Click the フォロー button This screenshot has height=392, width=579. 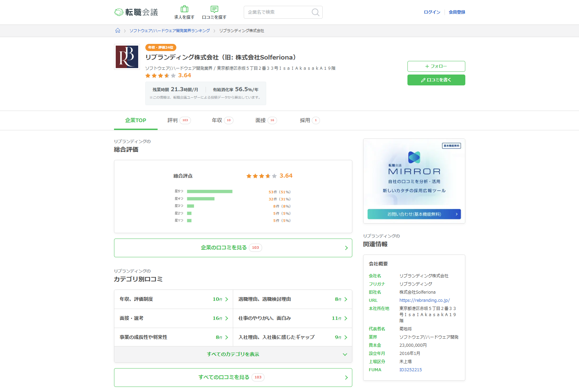(436, 66)
